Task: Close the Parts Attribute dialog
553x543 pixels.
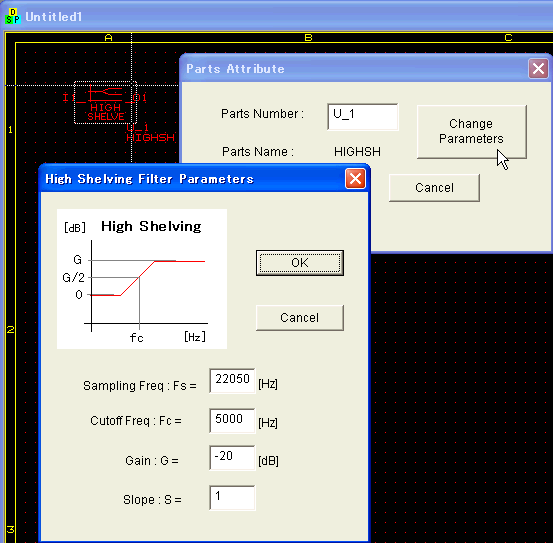Action: click(x=538, y=68)
